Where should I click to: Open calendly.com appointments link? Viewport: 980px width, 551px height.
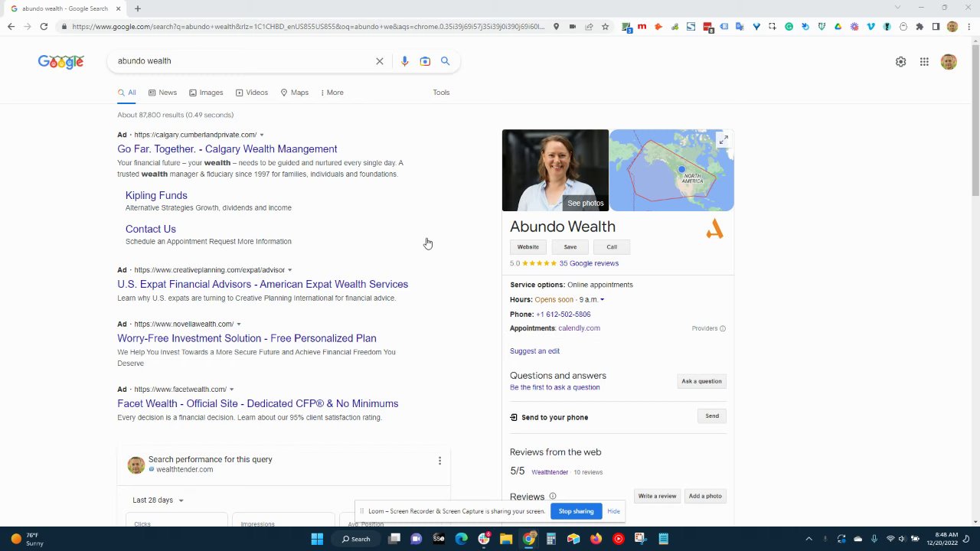(x=579, y=328)
